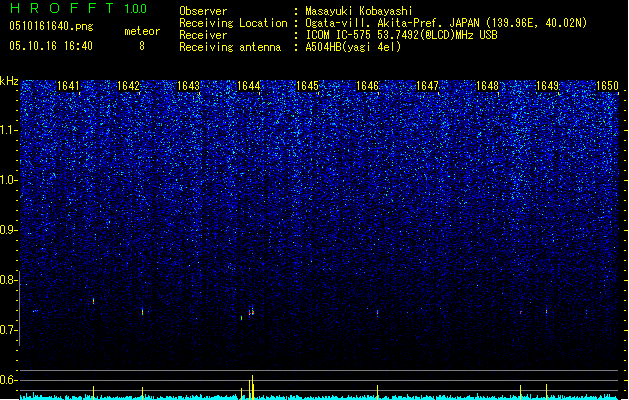Click the 1643 time axis label
Screen dimensions: 629x400
click(188, 85)
